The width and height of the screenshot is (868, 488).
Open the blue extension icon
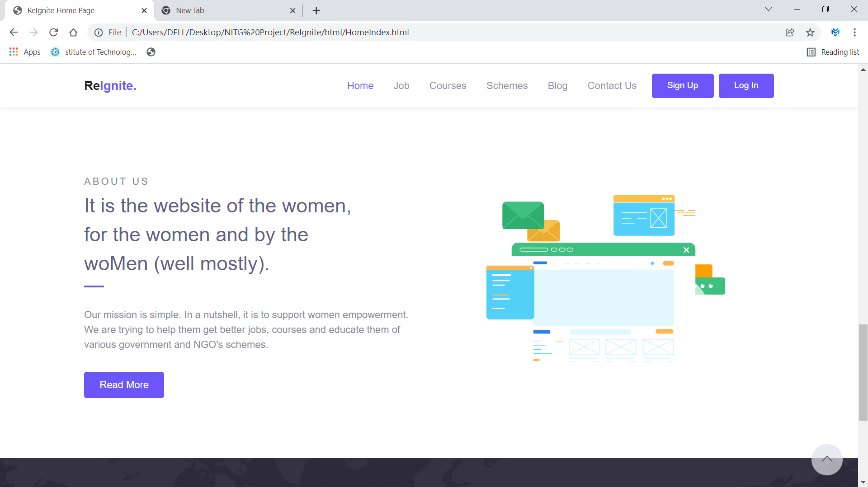835,32
